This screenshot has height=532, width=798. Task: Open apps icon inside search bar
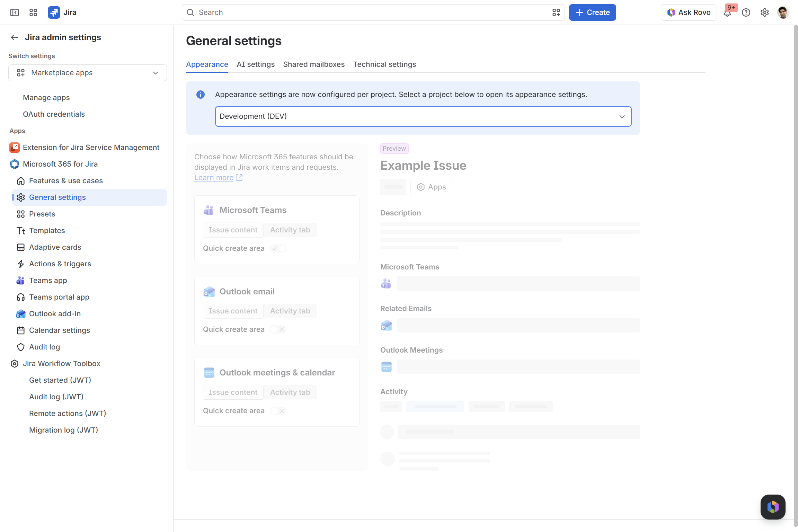coord(556,12)
